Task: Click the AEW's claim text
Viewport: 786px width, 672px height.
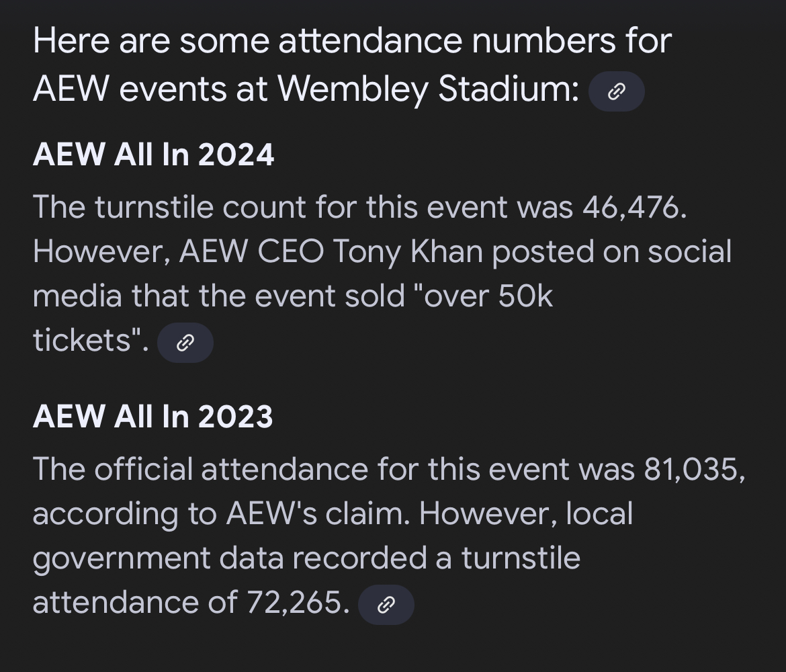Action: [318, 513]
